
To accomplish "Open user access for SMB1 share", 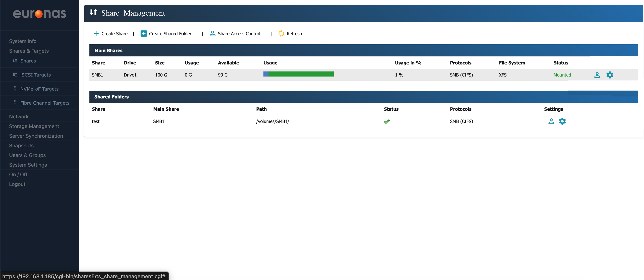I will [597, 75].
